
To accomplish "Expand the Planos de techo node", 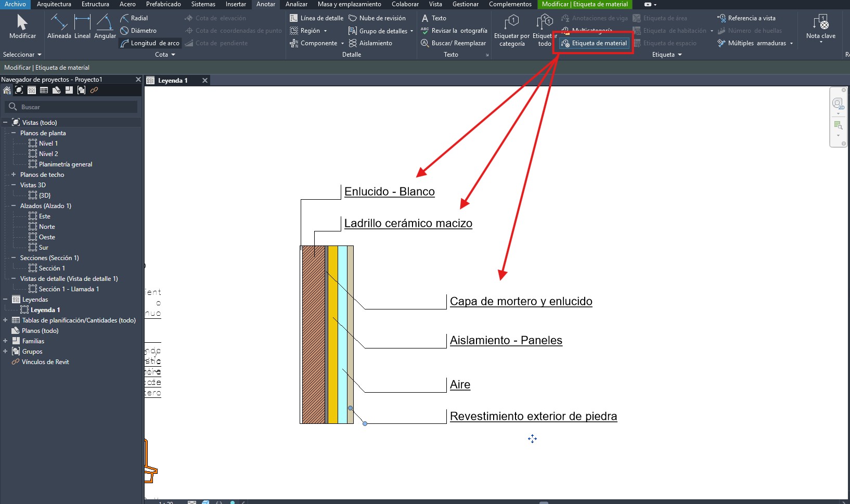I will (x=14, y=175).
